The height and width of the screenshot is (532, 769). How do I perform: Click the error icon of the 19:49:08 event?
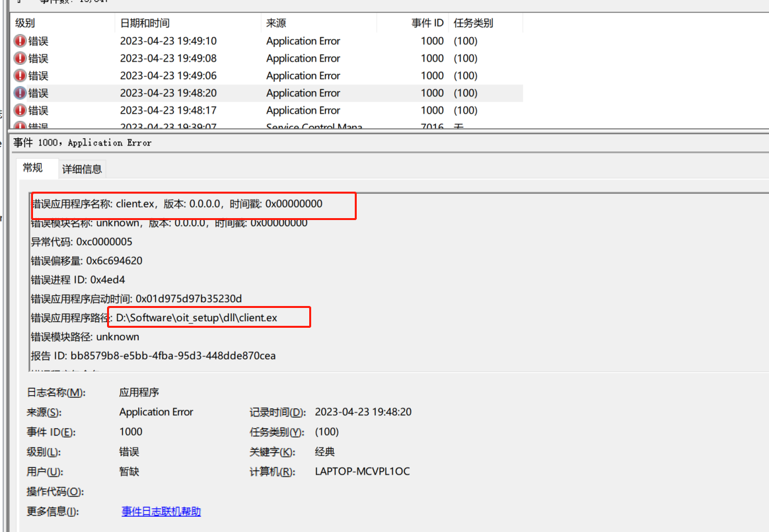pyautogui.click(x=20, y=58)
